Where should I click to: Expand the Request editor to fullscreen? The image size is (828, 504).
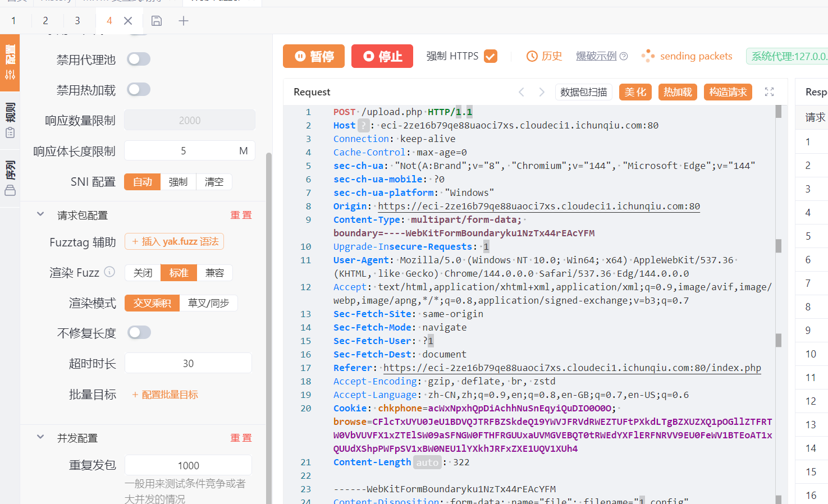pyautogui.click(x=770, y=92)
